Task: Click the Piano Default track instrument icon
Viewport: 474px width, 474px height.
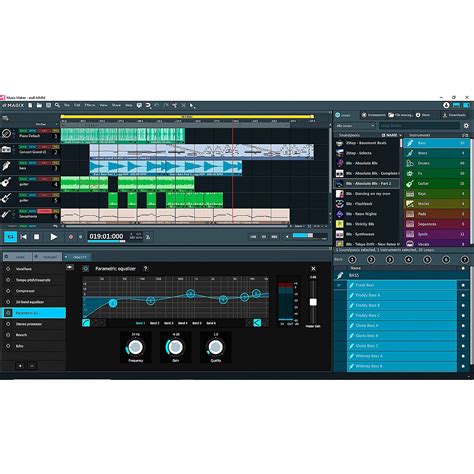Action: [x=6, y=133]
